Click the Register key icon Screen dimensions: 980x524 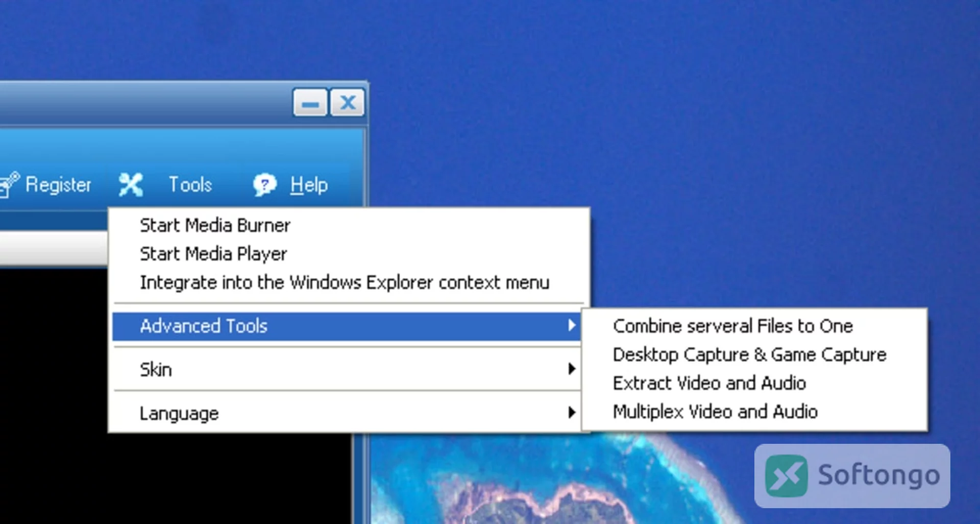click(x=9, y=184)
